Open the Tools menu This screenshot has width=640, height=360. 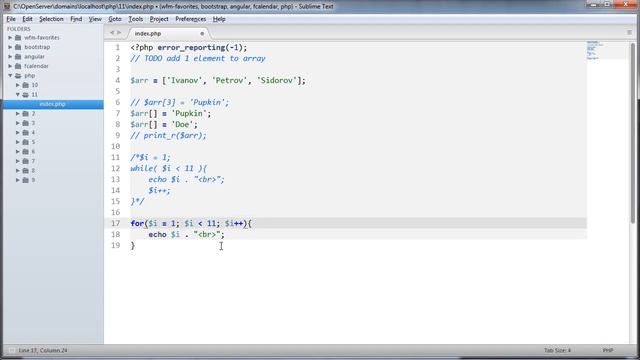click(136, 19)
